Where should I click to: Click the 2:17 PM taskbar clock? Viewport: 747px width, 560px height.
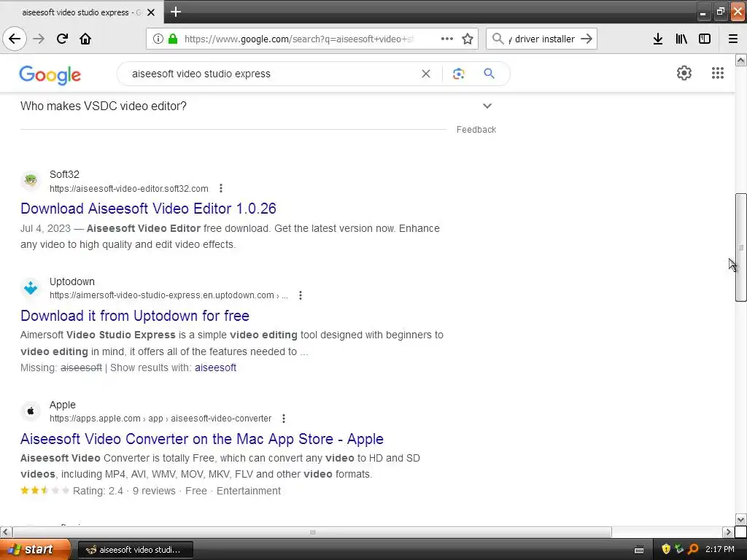[720, 549]
